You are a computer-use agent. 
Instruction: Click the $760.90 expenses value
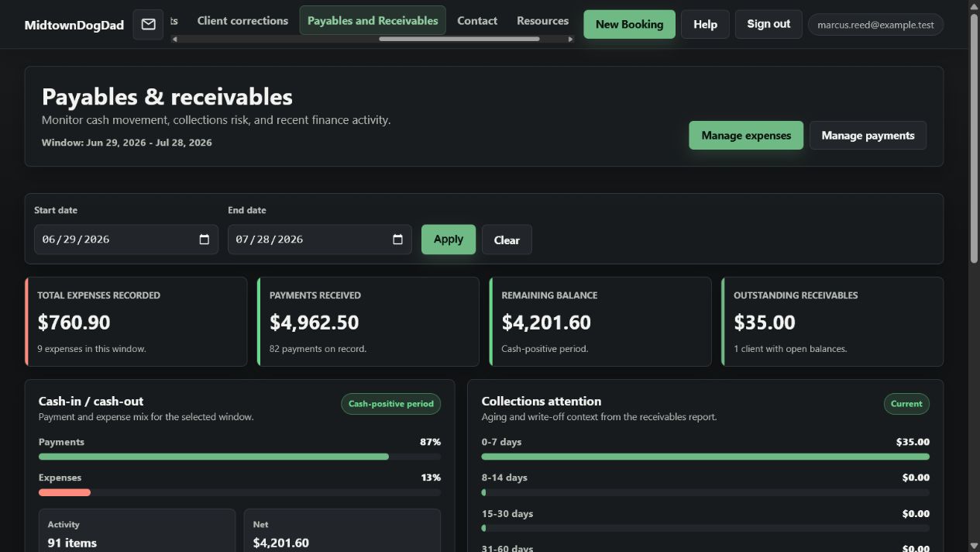(74, 323)
